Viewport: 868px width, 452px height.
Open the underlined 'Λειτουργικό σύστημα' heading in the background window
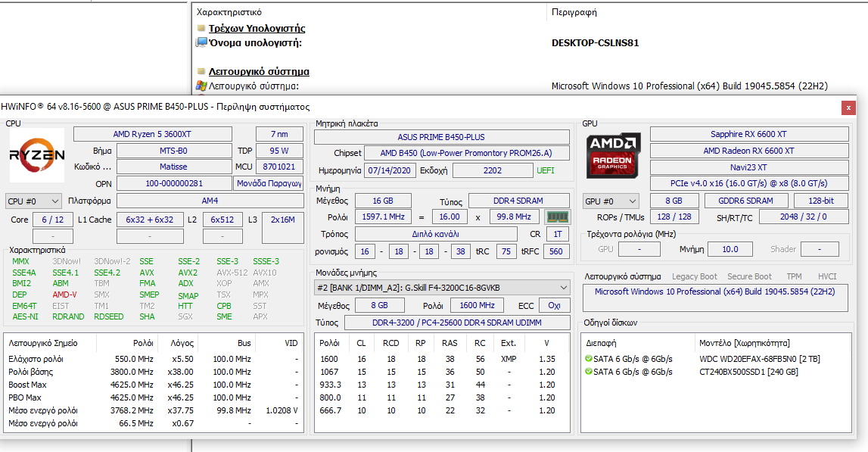click(x=259, y=71)
